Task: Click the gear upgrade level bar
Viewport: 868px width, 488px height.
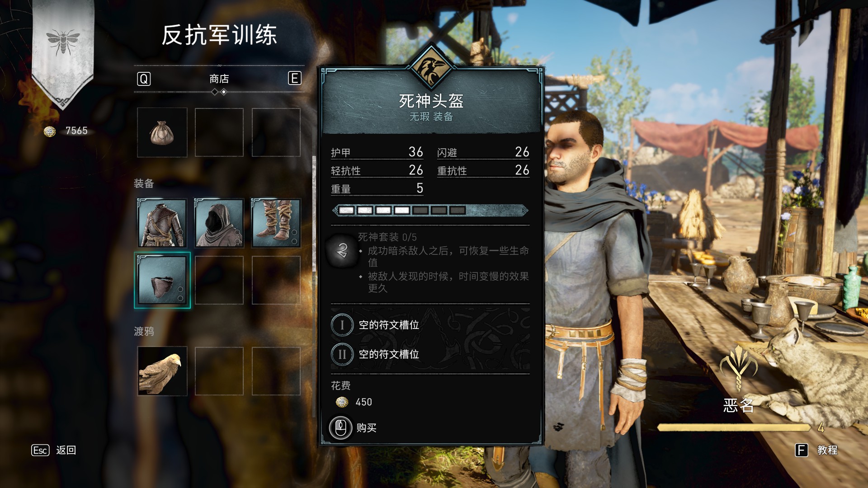Action: click(430, 210)
